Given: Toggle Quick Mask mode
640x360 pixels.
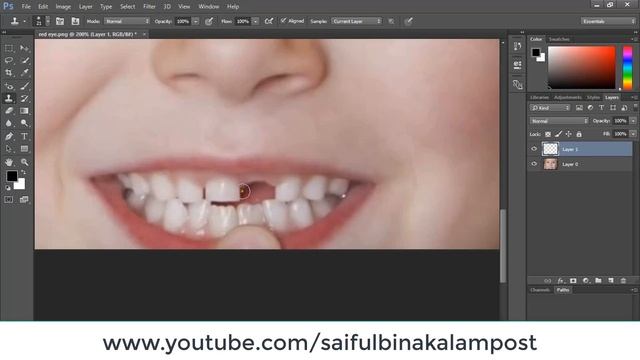Looking at the screenshot, I should (9, 200).
